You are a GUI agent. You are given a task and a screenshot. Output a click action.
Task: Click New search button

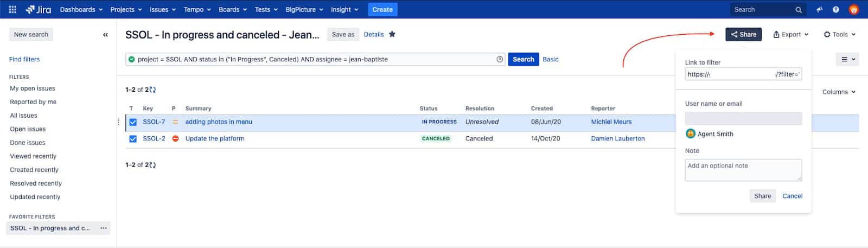pos(31,34)
